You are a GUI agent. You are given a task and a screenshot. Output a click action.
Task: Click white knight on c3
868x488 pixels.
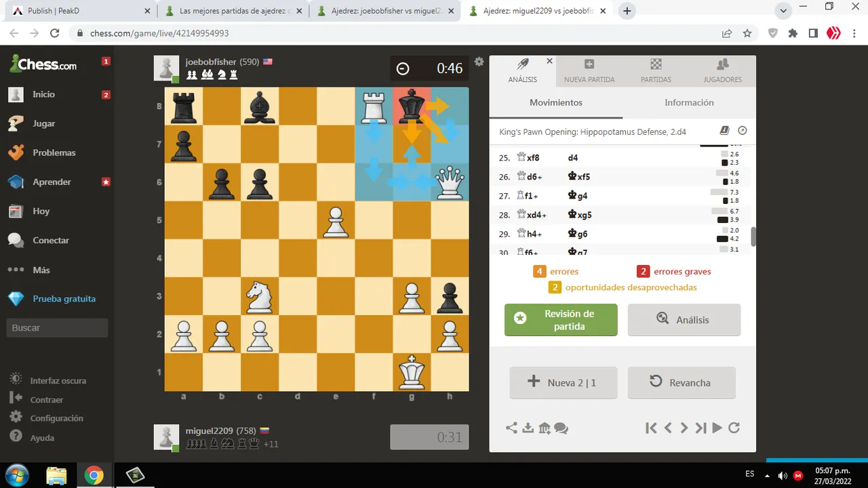point(260,296)
